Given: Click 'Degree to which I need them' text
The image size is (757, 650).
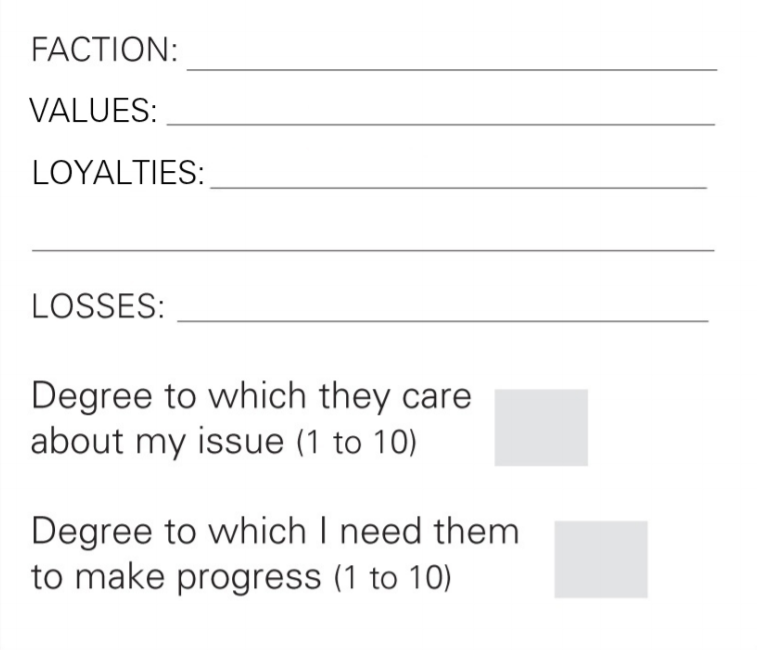Looking at the screenshot, I should click(x=275, y=533).
